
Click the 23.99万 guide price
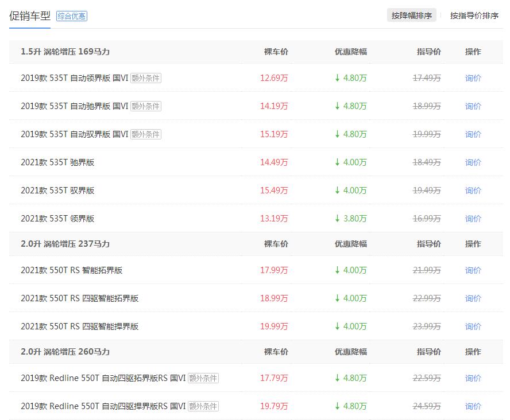[427, 326]
